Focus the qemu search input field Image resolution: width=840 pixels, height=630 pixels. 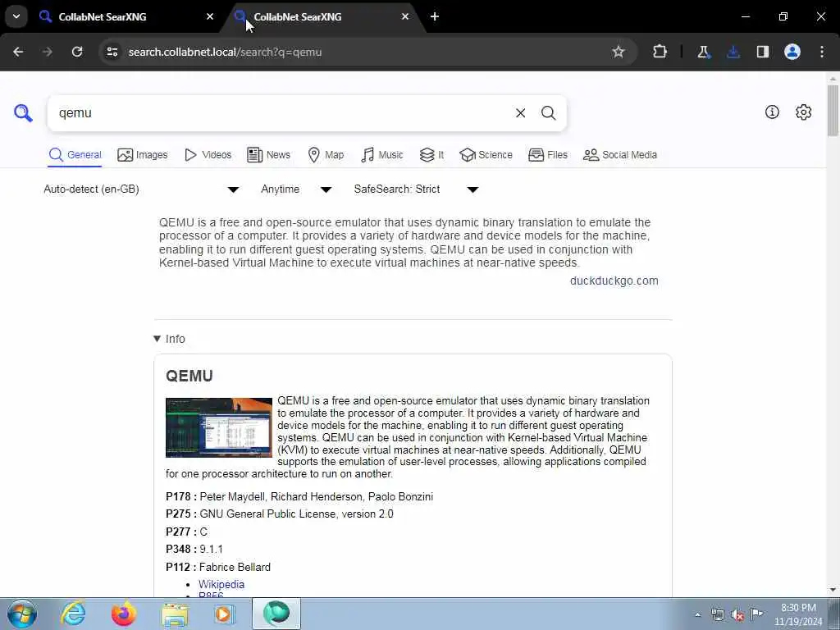point(281,113)
